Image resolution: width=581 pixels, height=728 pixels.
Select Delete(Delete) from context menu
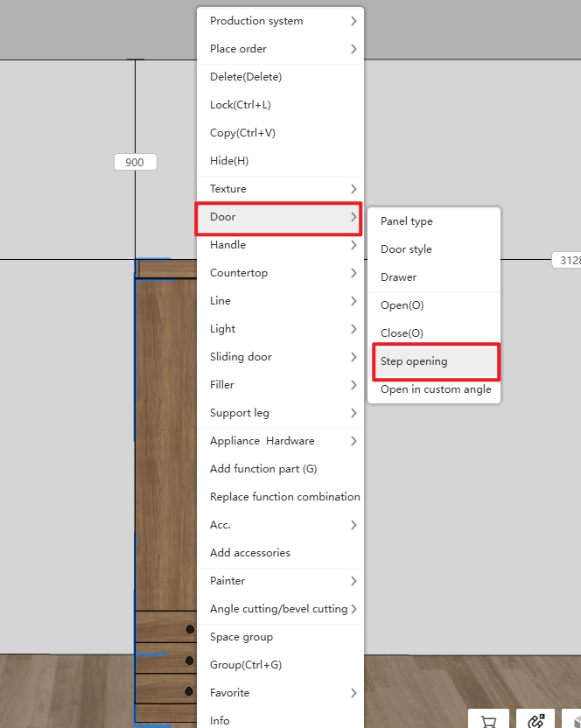(x=246, y=77)
